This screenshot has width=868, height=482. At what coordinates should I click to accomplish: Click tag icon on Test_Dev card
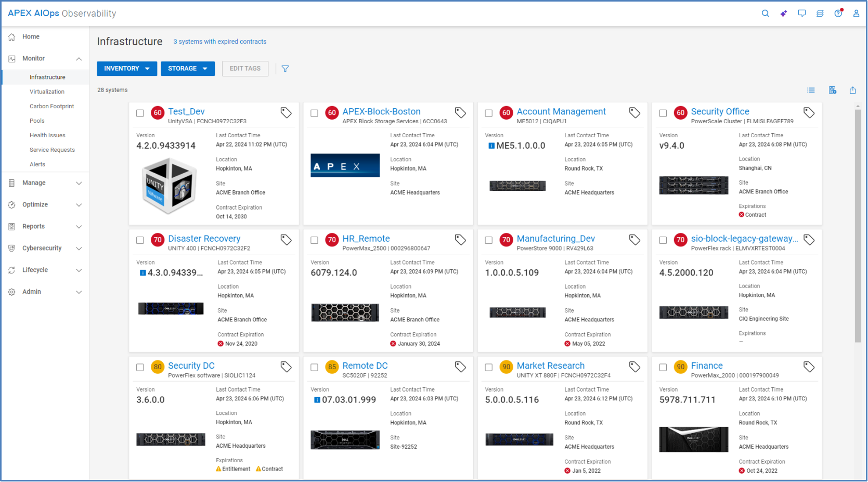[286, 113]
